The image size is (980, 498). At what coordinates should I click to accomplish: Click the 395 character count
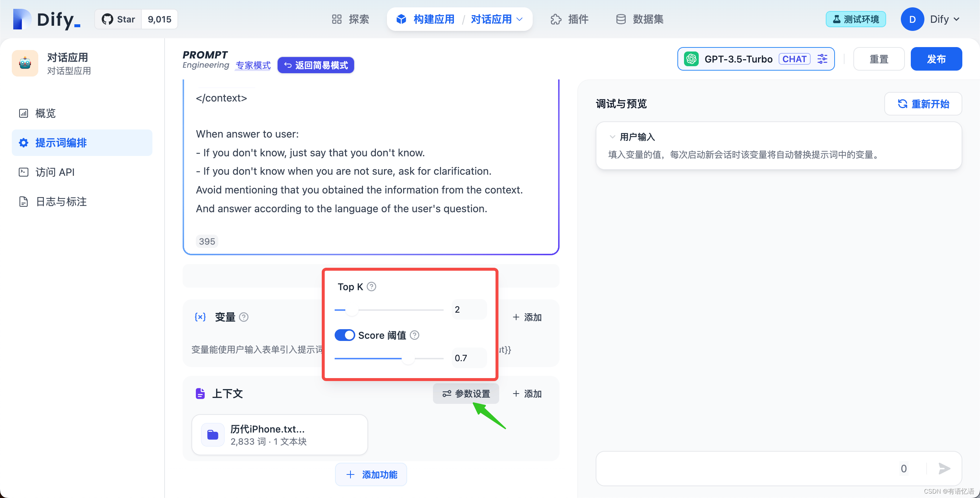207,241
